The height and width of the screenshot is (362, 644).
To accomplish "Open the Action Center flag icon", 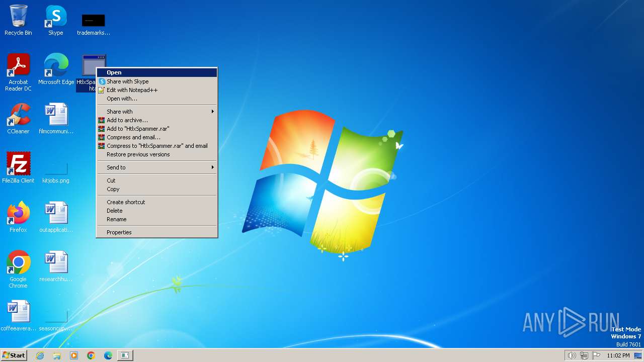I will (x=596, y=355).
